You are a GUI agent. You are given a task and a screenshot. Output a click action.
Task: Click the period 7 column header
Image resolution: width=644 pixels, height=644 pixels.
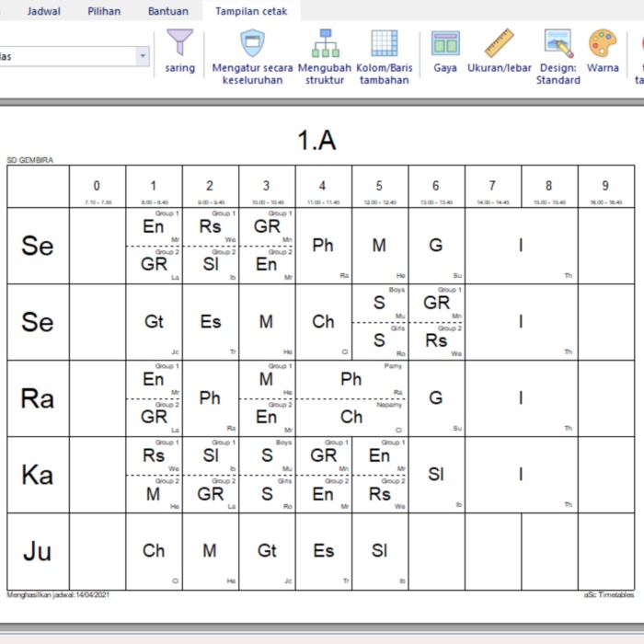point(492,186)
